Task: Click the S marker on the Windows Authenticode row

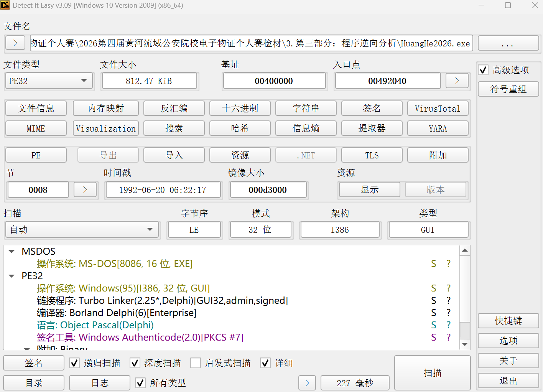Action: click(434, 337)
